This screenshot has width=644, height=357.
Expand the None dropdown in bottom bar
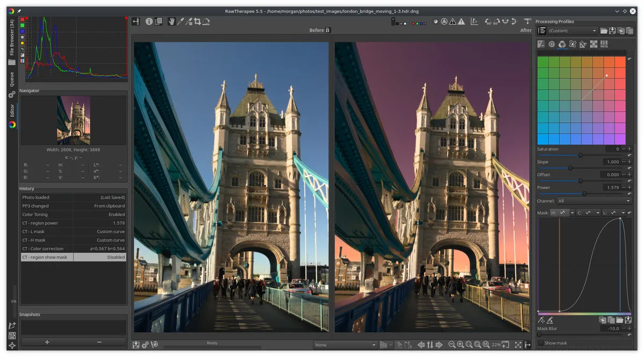345,345
